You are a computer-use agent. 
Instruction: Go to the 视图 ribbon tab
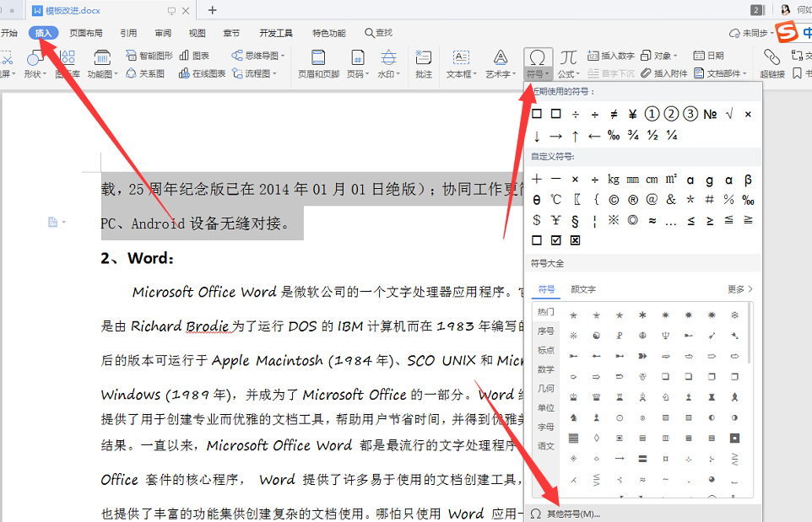point(198,33)
